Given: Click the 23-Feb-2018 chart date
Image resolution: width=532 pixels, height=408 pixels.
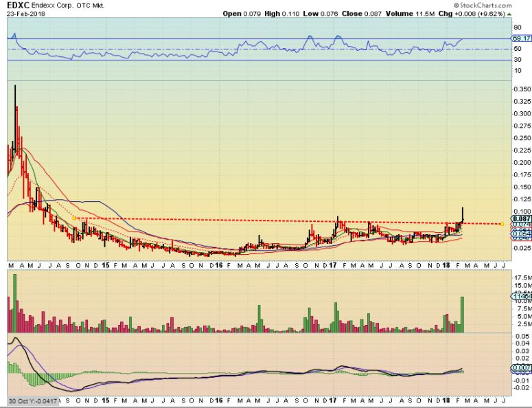Looking at the screenshot, I should point(26,14).
